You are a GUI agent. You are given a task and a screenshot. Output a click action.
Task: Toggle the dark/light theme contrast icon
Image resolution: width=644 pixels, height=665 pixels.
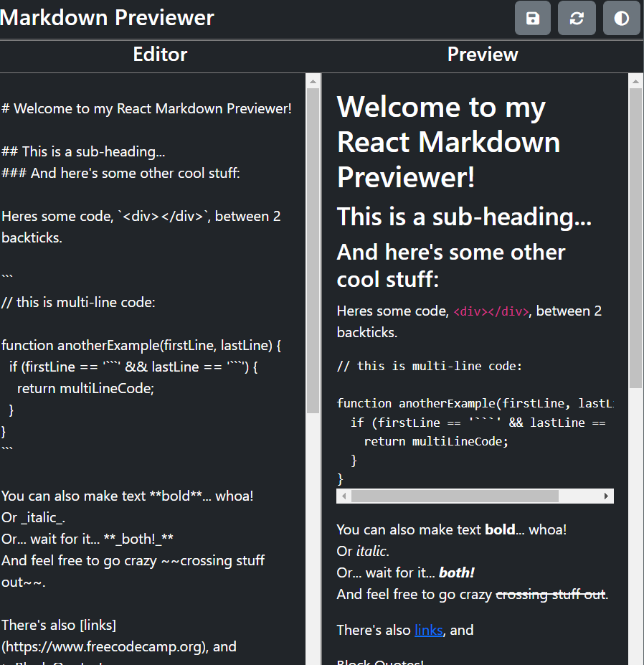[x=621, y=19]
